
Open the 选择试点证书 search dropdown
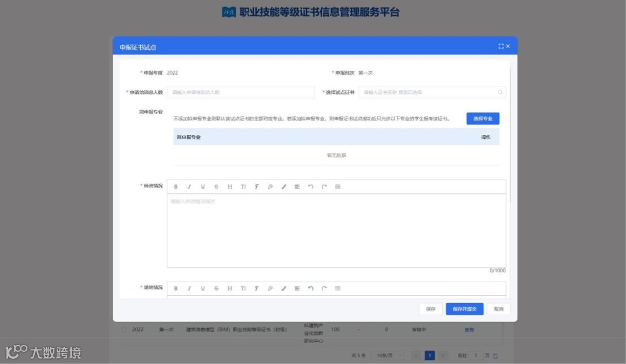(x=432, y=92)
